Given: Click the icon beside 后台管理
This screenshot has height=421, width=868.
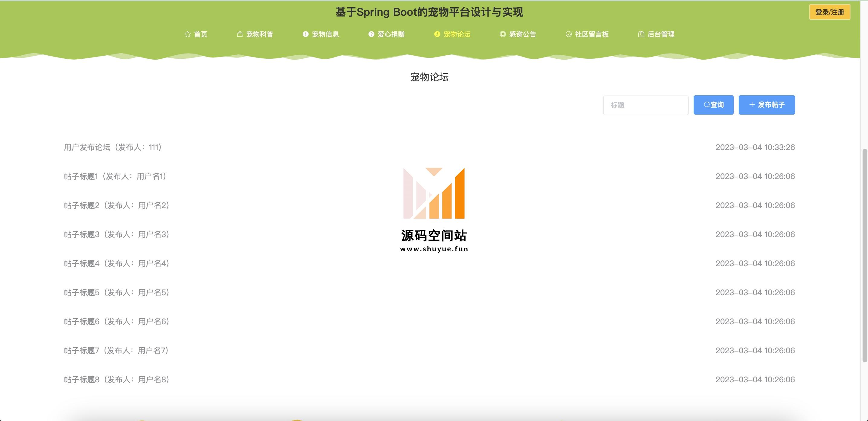Looking at the screenshot, I should tap(641, 34).
